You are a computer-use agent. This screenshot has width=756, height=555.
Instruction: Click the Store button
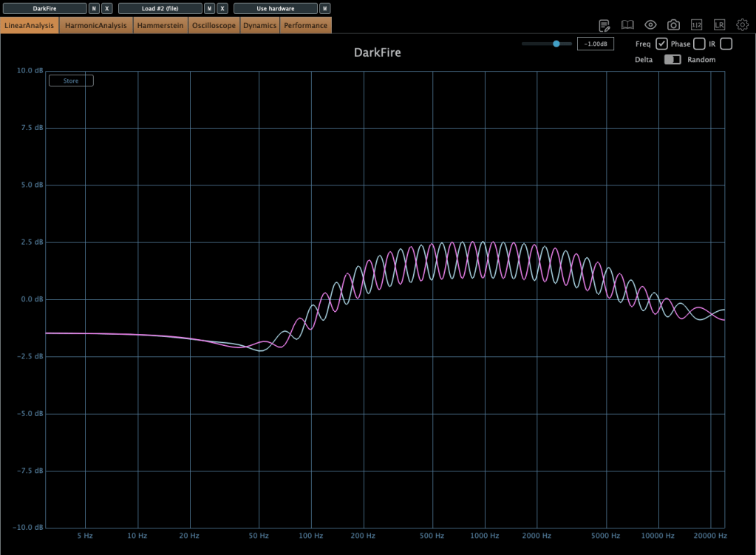pyautogui.click(x=71, y=81)
